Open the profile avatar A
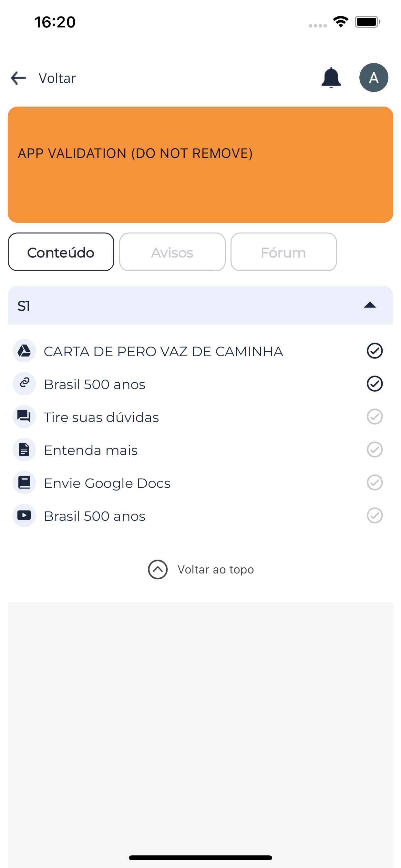 [373, 77]
